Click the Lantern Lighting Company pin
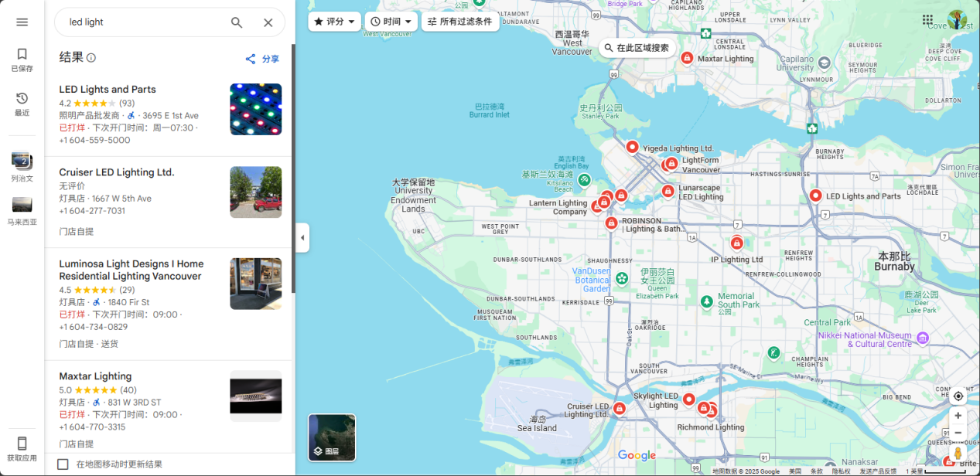This screenshot has height=476, width=980. [x=596, y=206]
